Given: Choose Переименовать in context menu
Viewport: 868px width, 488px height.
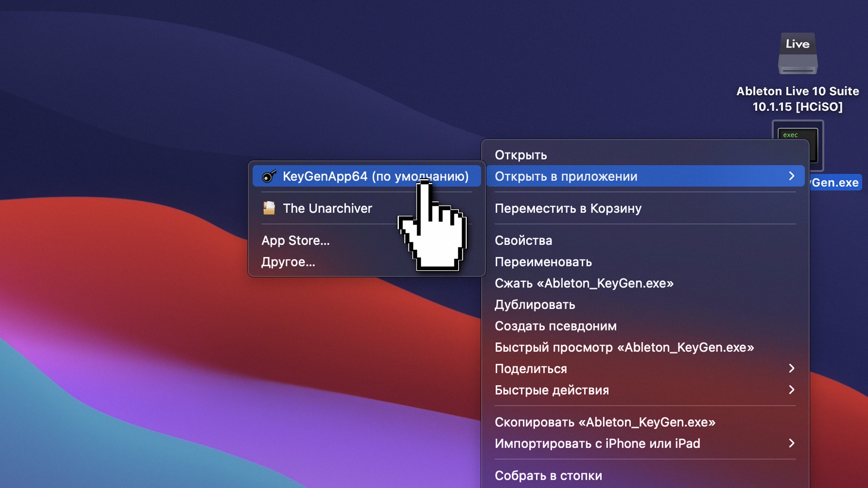Looking at the screenshot, I should [543, 262].
